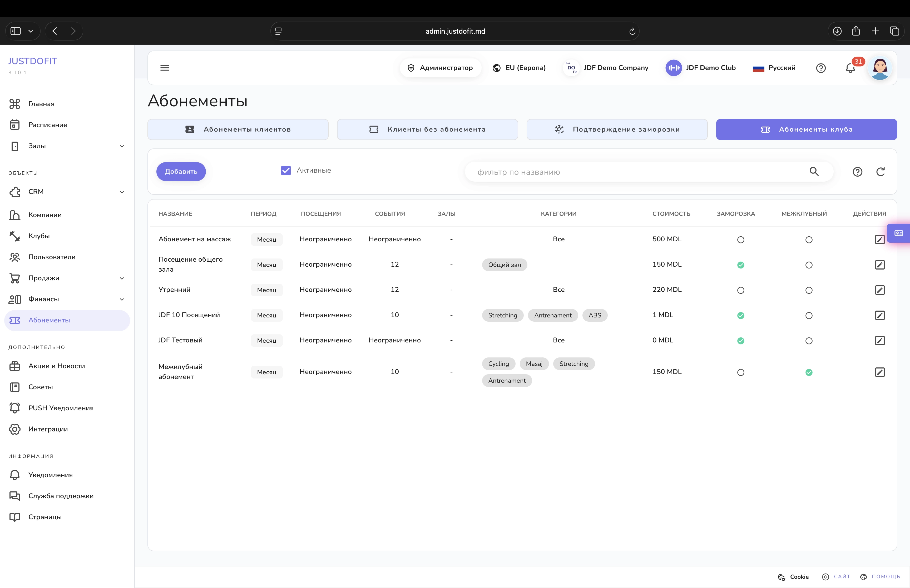Viewport: 910px width, 588px height.
Task: Reload the page in browser address bar
Action: (632, 31)
